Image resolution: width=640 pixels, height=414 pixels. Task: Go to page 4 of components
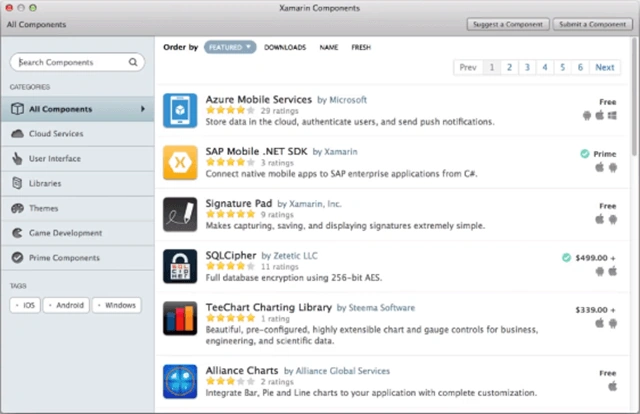(x=544, y=67)
